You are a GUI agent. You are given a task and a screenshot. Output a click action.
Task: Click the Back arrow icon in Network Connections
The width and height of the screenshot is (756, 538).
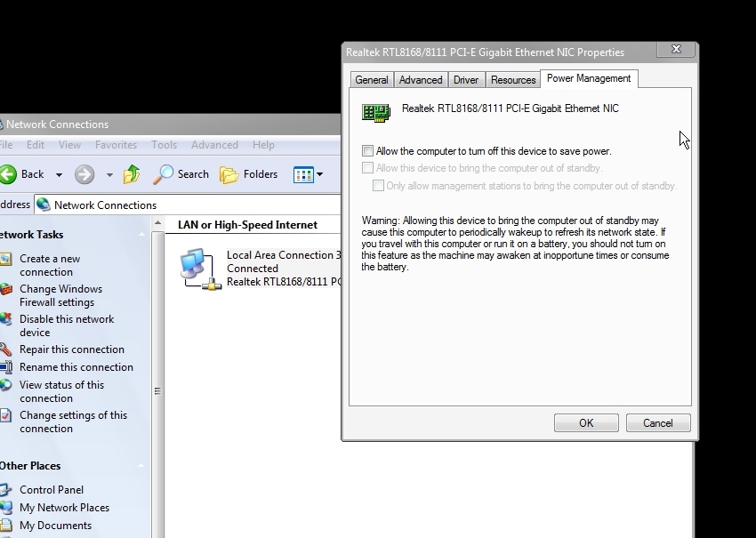pos(8,174)
